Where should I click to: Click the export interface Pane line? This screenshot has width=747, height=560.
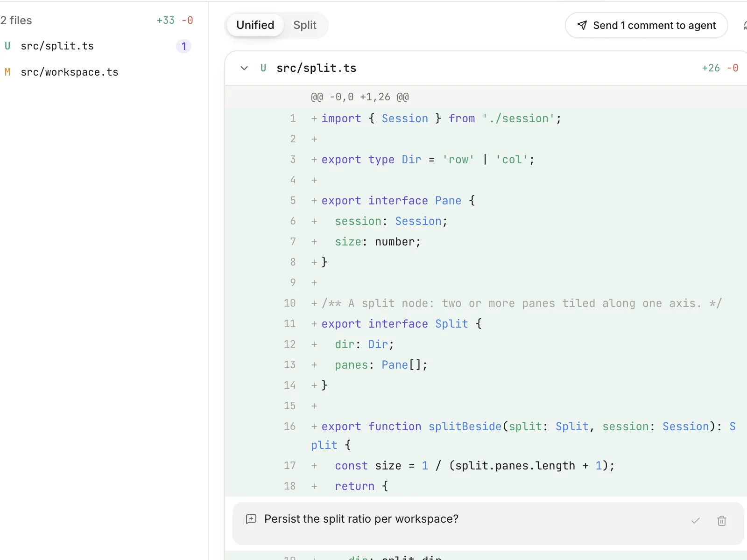[398, 201]
